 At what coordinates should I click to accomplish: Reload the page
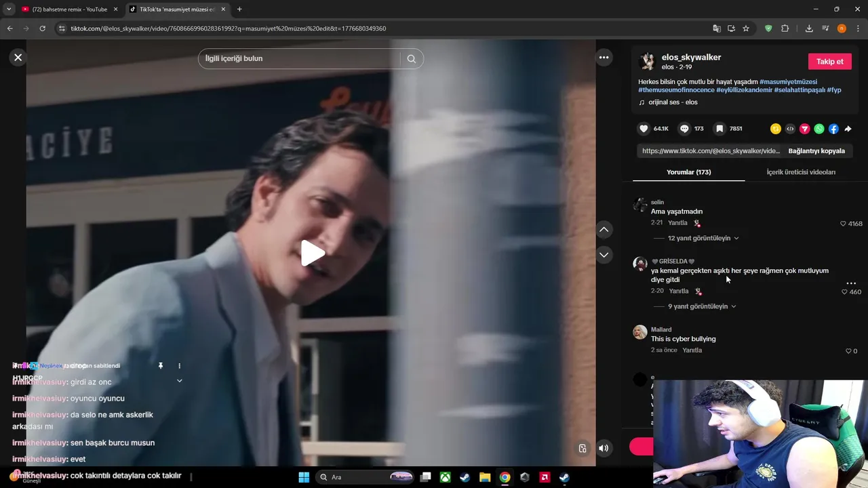point(42,28)
